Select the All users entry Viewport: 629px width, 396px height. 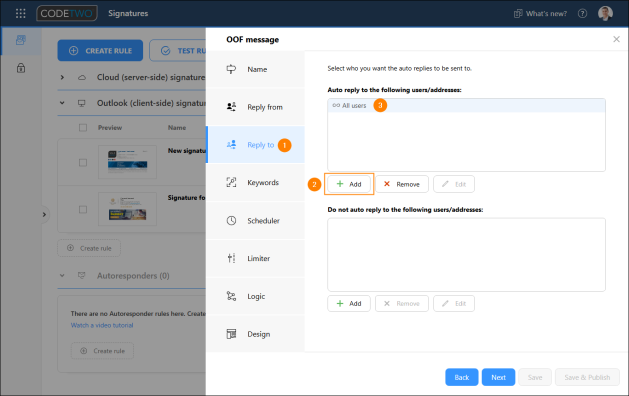pyautogui.click(x=466, y=106)
